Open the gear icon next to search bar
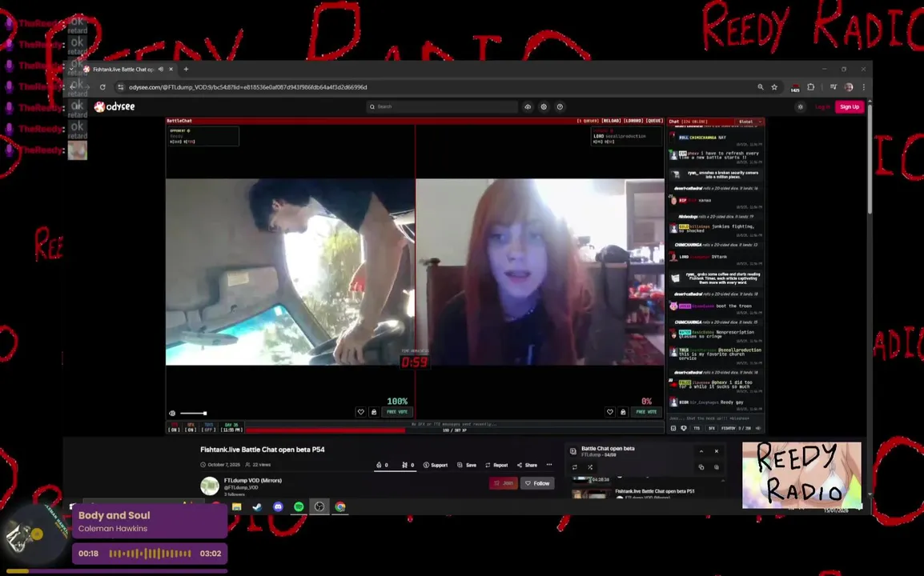 [x=544, y=106]
